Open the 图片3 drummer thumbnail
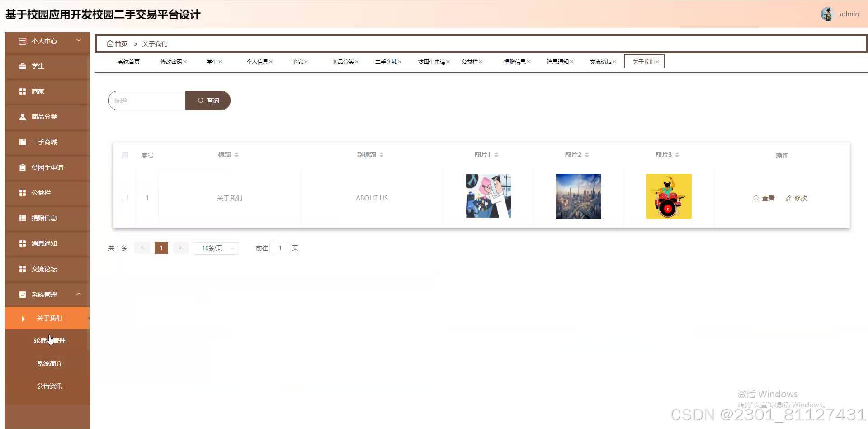Viewport: 868px width, 429px height. [x=669, y=196]
